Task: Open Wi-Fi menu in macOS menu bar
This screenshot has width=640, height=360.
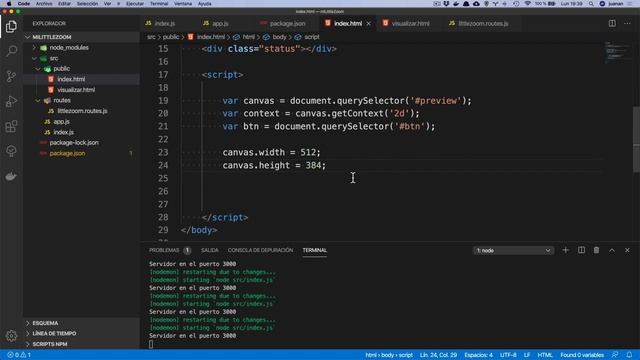Action: [527, 4]
